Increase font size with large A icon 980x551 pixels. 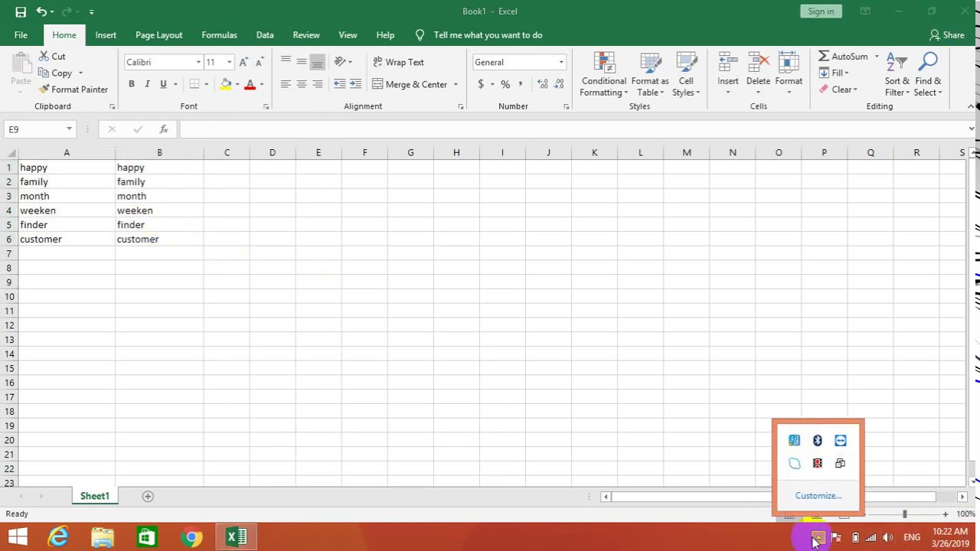[x=243, y=62]
